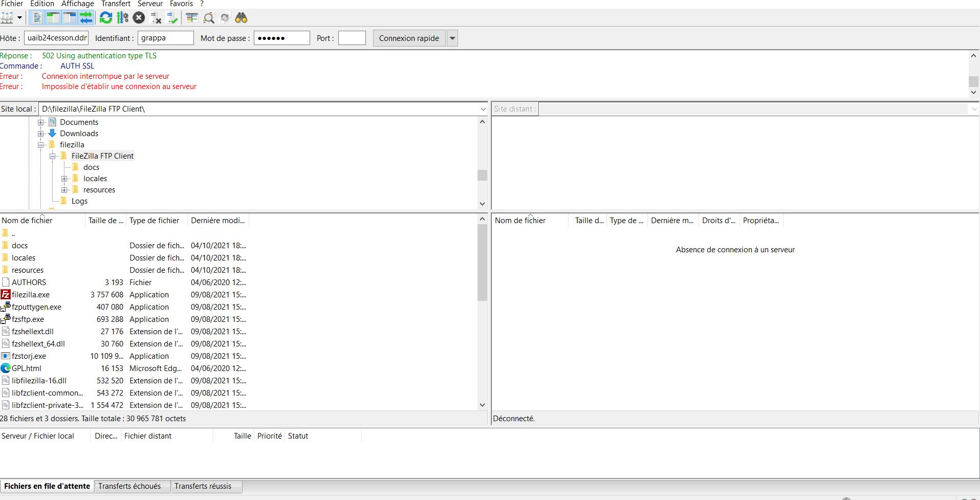Switch to Transferts échoués tab
This screenshot has width=980, height=500.
point(129,486)
